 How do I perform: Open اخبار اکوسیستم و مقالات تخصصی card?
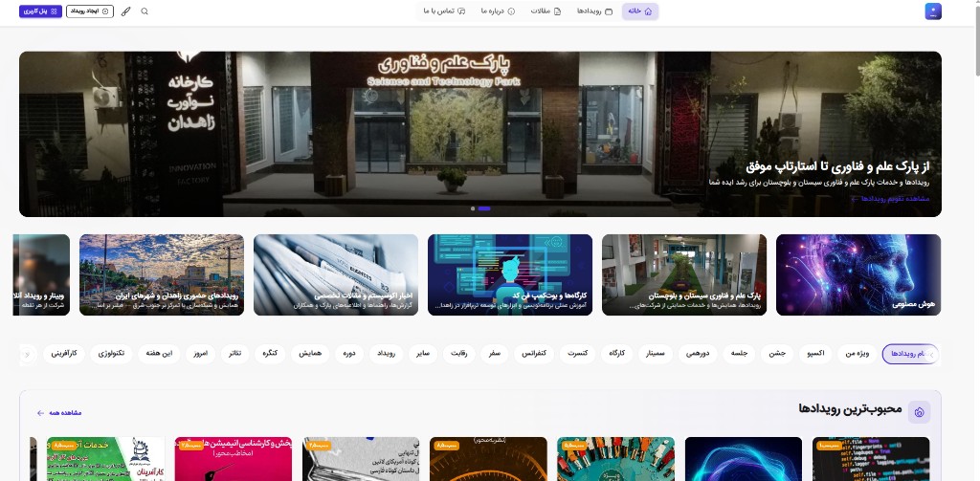[336, 274]
